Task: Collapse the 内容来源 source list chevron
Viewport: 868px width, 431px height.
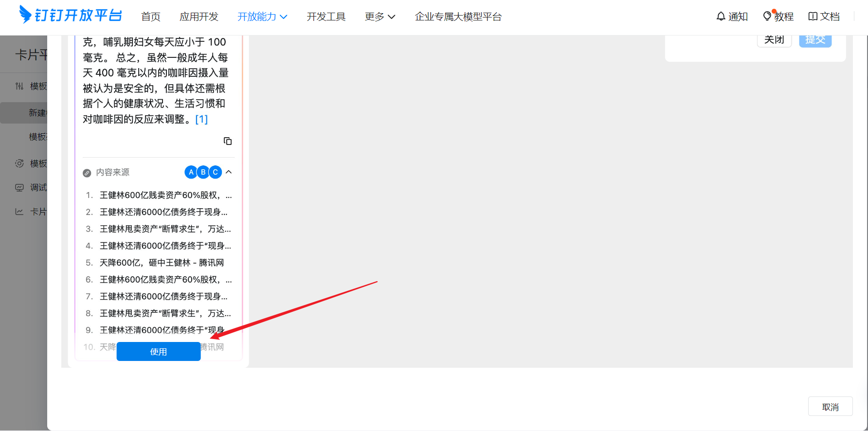Action: coord(229,172)
